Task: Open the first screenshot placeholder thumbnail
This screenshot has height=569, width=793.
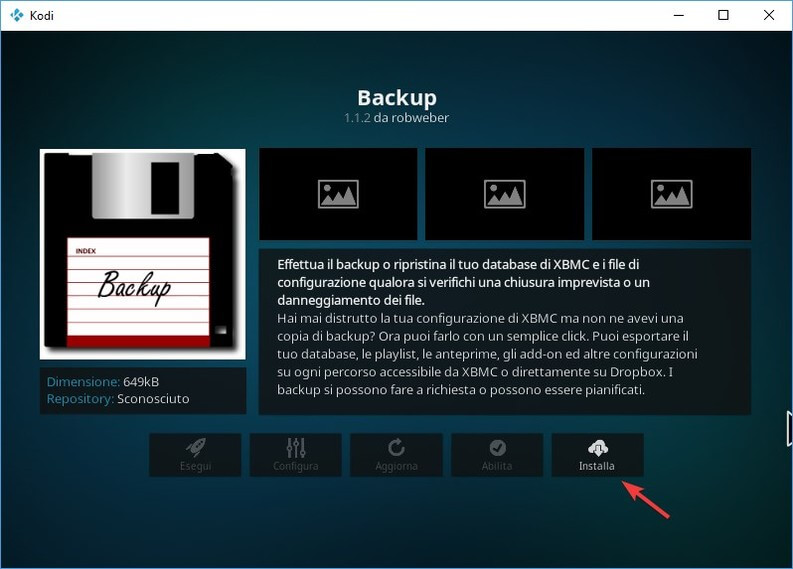Action: (338, 194)
